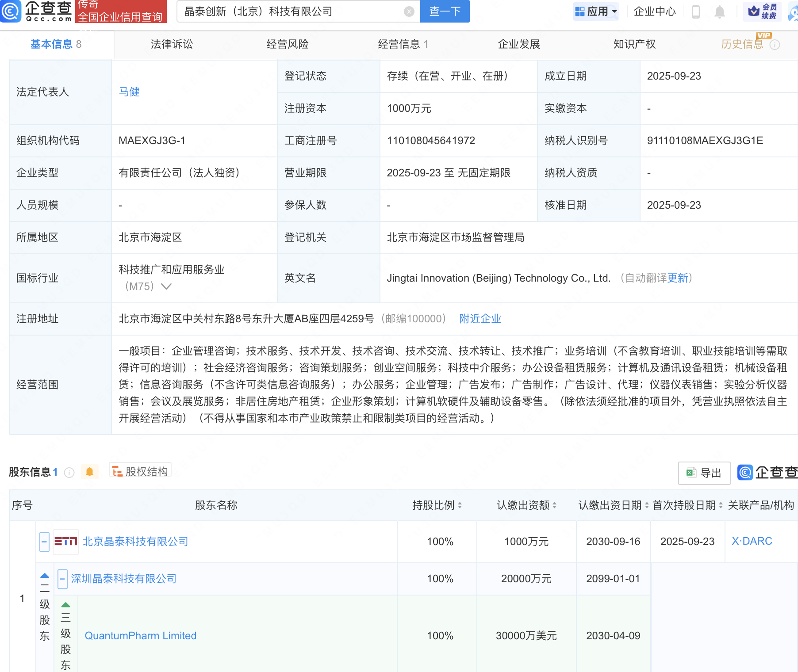This screenshot has height=672, width=798.
Task: Collapse the 北京晶泰科技有限公司 shareholder row
Action: click(x=44, y=542)
